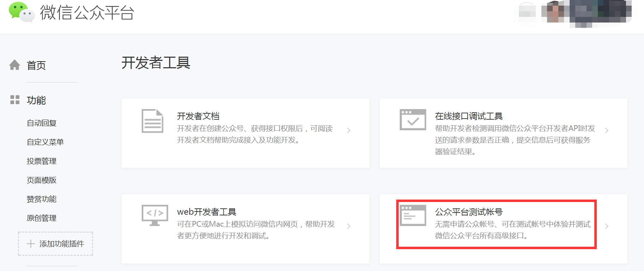Click the 开发者文档 document icon
This screenshot has height=271, width=644.
tap(152, 121)
